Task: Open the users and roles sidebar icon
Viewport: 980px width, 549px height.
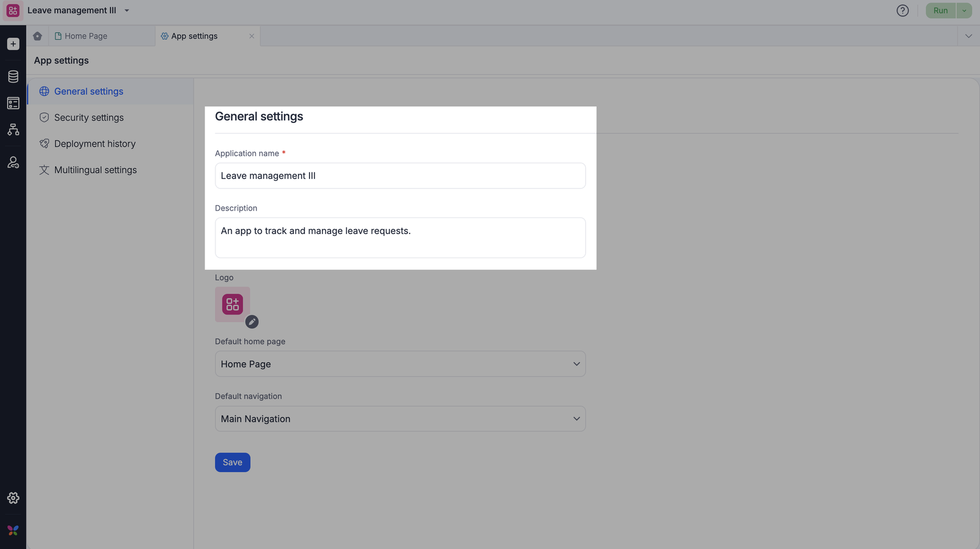Action: pyautogui.click(x=13, y=163)
